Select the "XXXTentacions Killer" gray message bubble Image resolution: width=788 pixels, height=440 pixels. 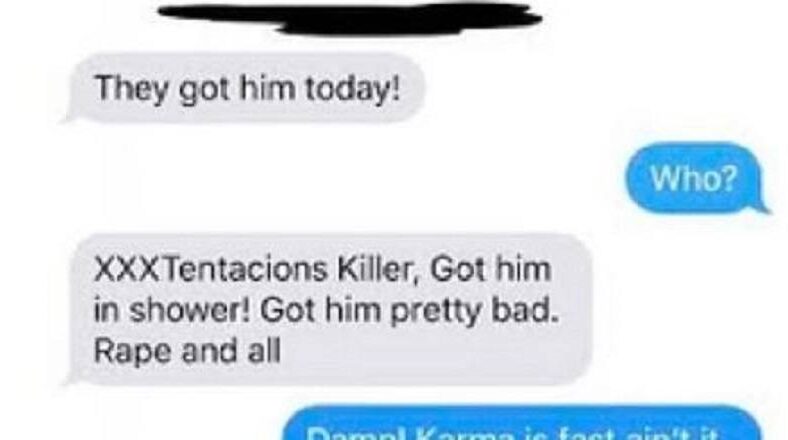(x=329, y=309)
